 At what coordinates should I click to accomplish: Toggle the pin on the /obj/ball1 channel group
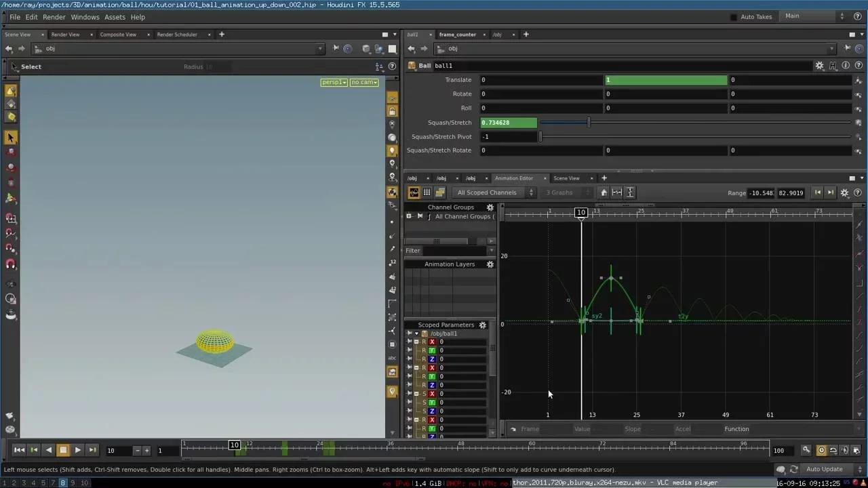pyautogui.click(x=410, y=333)
